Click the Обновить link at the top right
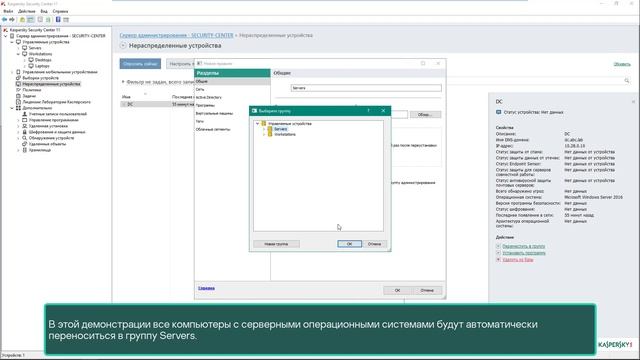Viewport: 640px width, 360px height. coord(622,64)
